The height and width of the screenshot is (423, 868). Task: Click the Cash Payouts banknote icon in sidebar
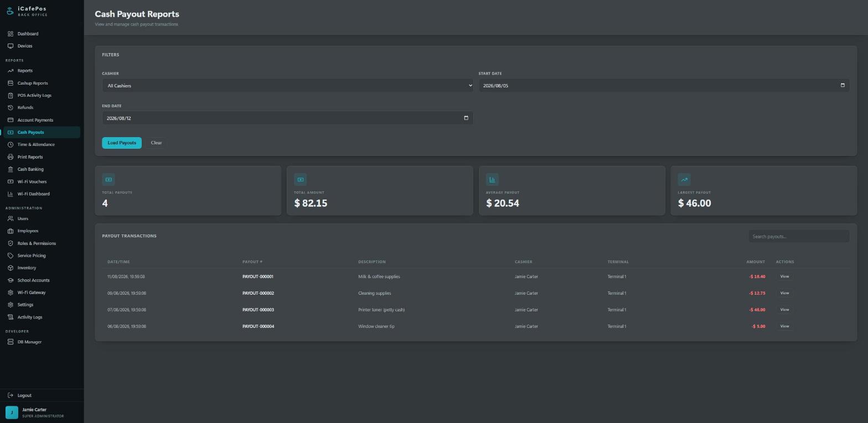click(x=11, y=132)
